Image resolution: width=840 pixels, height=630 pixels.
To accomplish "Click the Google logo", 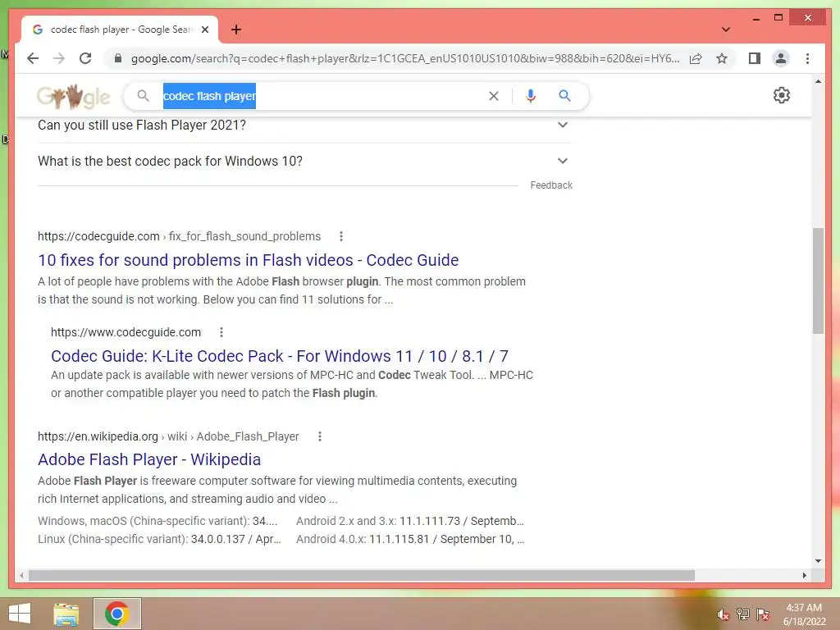I will point(74,97).
